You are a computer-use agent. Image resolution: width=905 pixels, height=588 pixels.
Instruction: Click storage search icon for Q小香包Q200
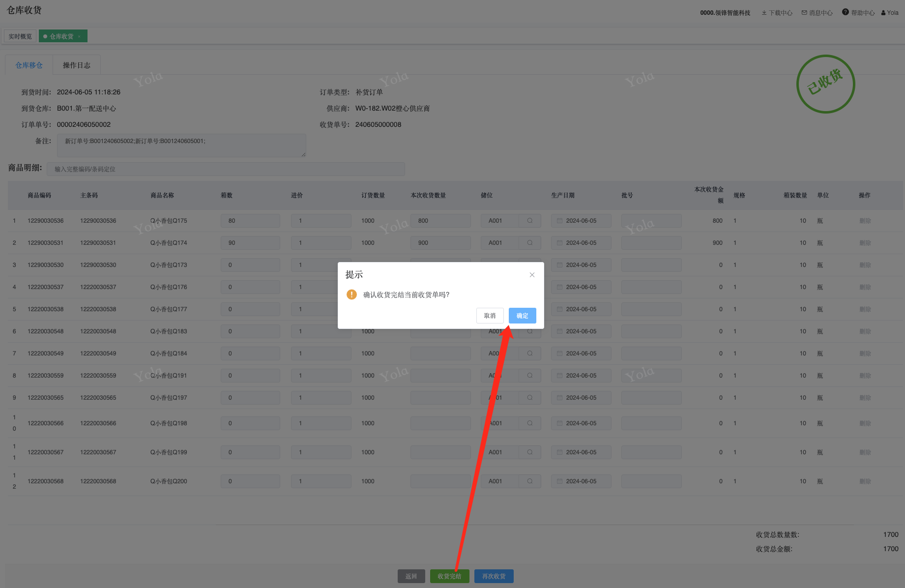pos(530,481)
